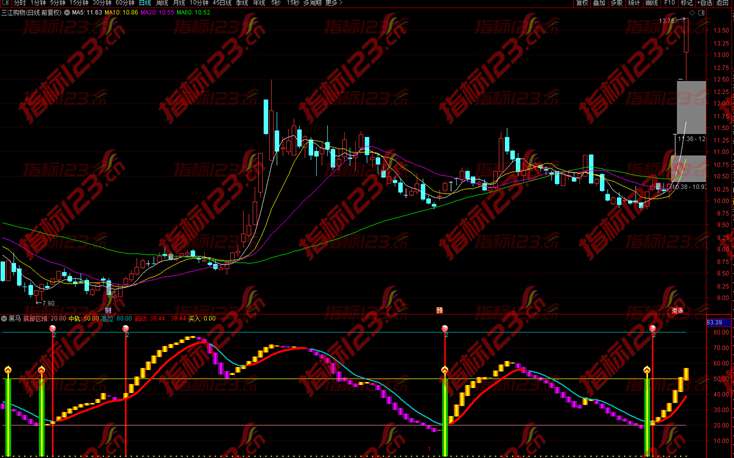
Task: Click the 复权 adjustment button
Action: click(x=581, y=4)
